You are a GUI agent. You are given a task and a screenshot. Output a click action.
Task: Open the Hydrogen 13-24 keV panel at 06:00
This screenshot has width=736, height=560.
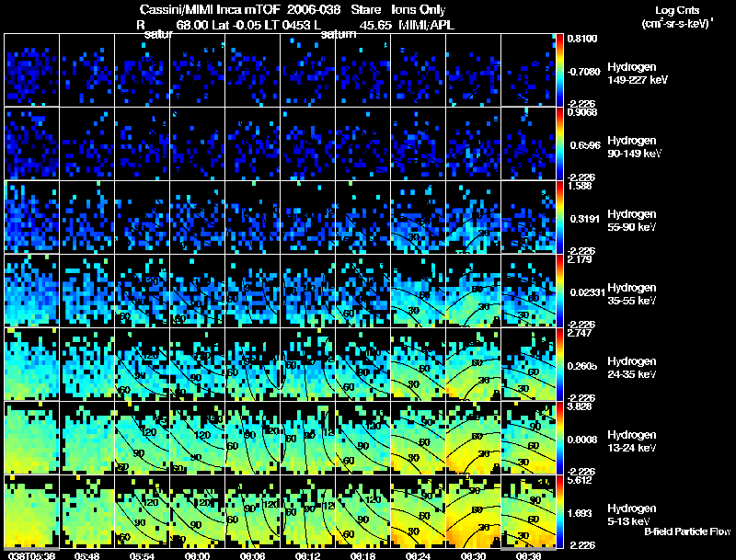pyautogui.click(x=197, y=438)
